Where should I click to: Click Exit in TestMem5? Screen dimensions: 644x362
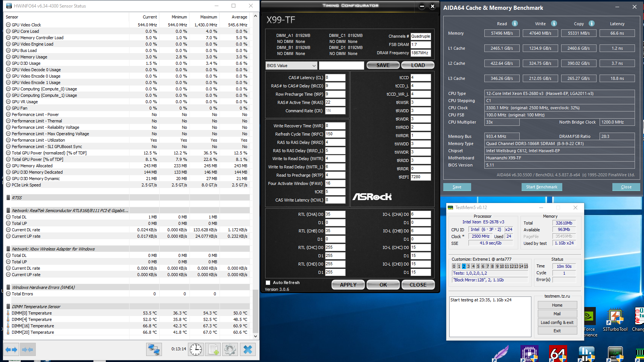(557, 331)
